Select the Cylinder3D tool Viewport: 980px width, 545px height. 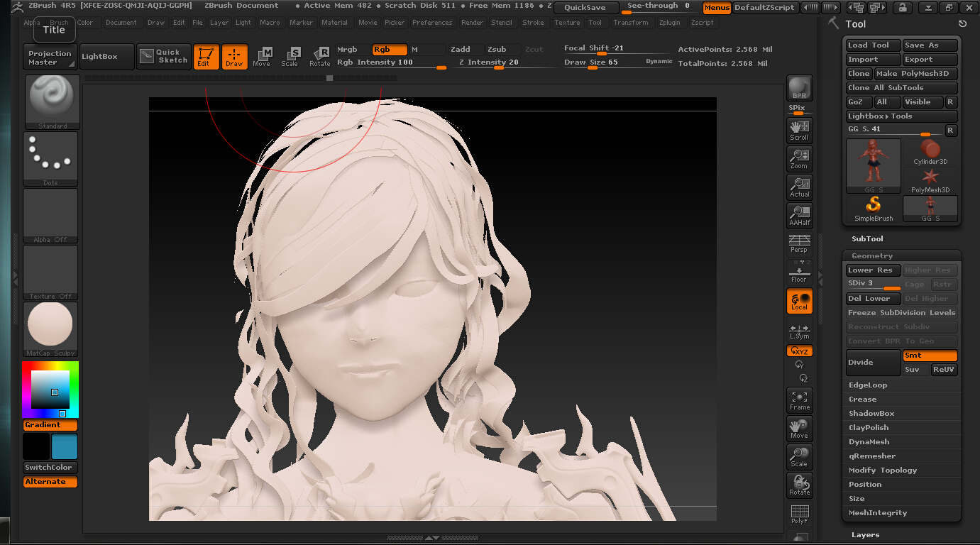(930, 152)
